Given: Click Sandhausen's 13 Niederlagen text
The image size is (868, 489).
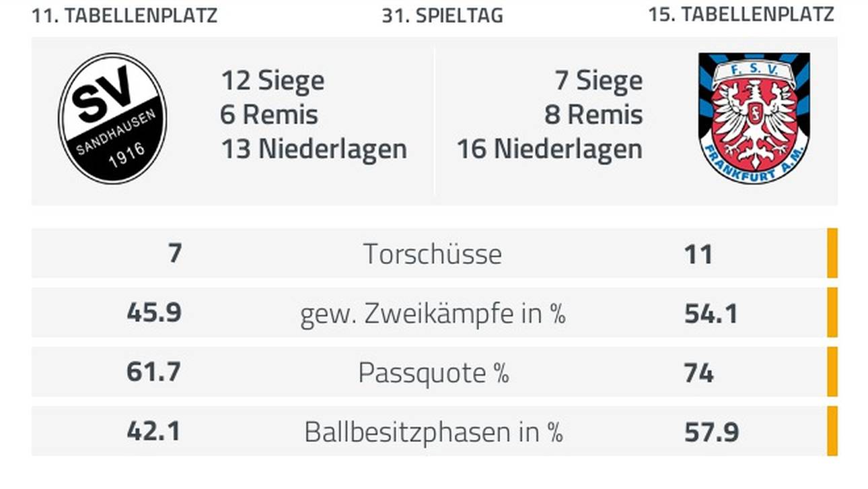Looking at the screenshot, I should pyautogui.click(x=314, y=149).
